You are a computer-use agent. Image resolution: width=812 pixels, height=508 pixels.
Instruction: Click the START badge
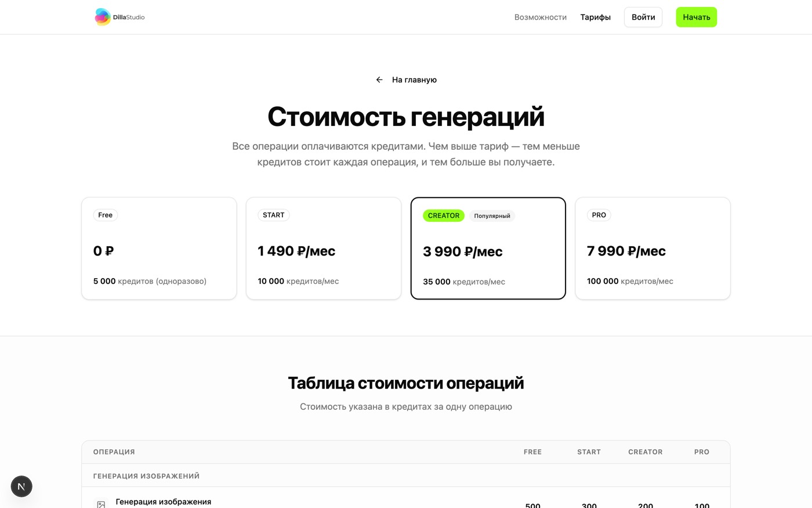click(x=274, y=215)
